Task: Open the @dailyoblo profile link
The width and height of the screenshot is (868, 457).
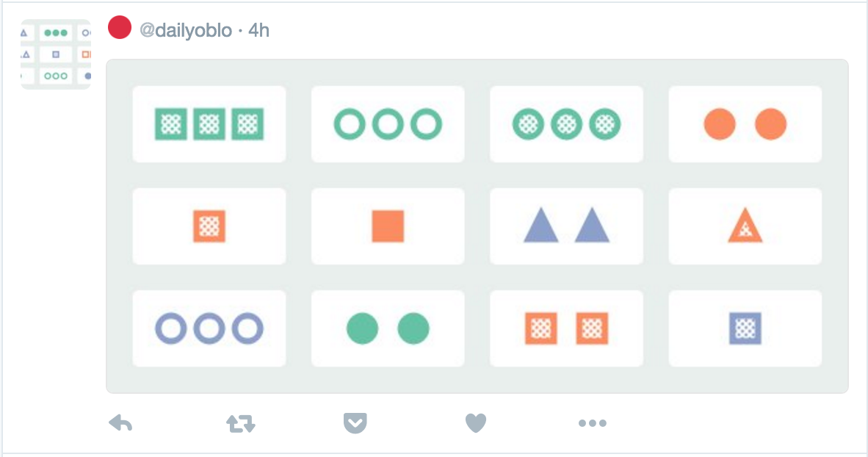Action: tap(186, 30)
